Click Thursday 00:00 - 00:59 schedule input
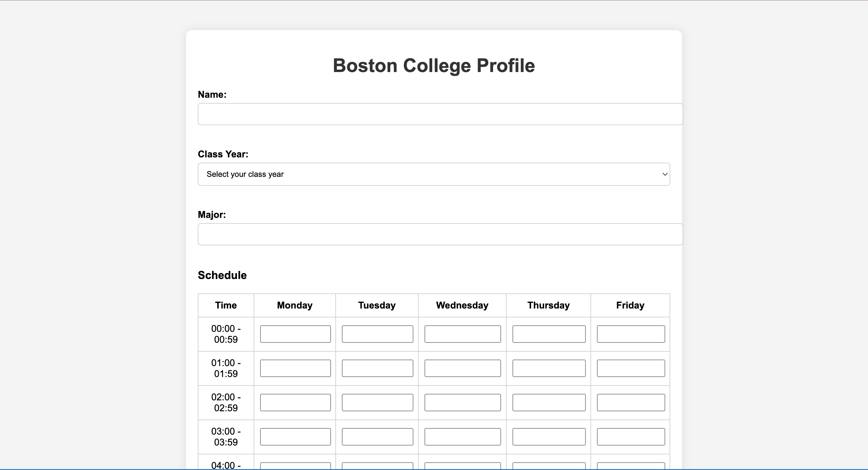This screenshot has width=868, height=470. [x=549, y=334]
